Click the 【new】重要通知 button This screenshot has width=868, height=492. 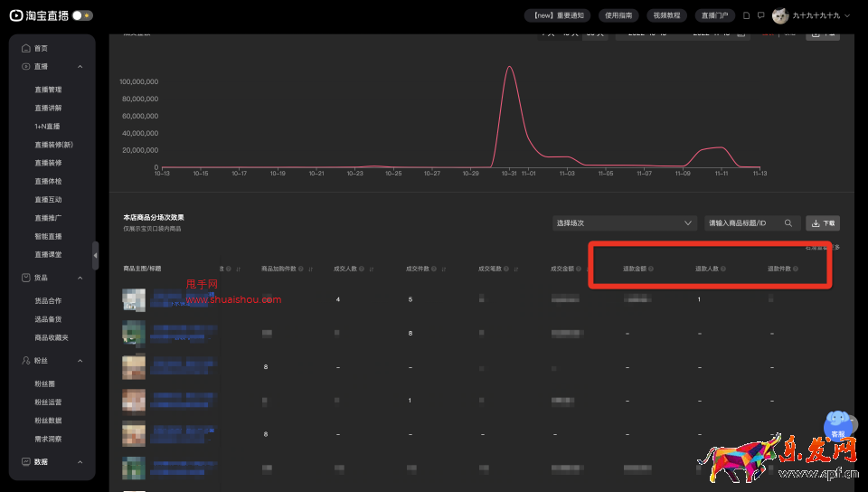click(x=558, y=15)
